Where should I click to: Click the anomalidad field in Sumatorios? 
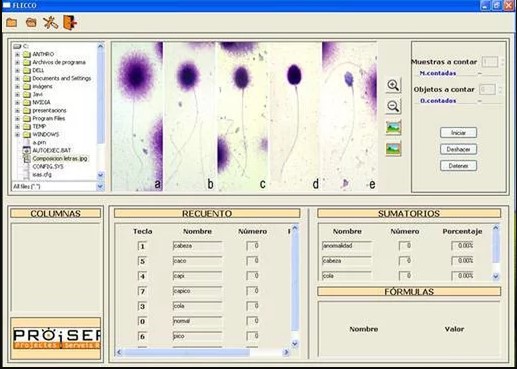(x=347, y=246)
